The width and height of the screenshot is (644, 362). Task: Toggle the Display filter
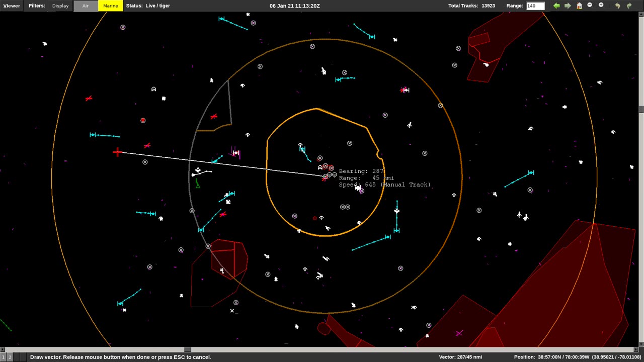(x=60, y=6)
